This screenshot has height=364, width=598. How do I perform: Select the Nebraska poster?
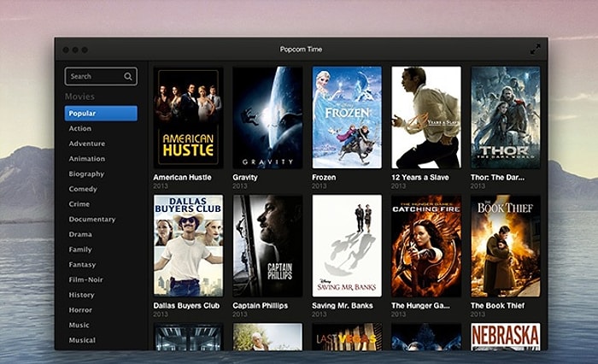(x=506, y=337)
